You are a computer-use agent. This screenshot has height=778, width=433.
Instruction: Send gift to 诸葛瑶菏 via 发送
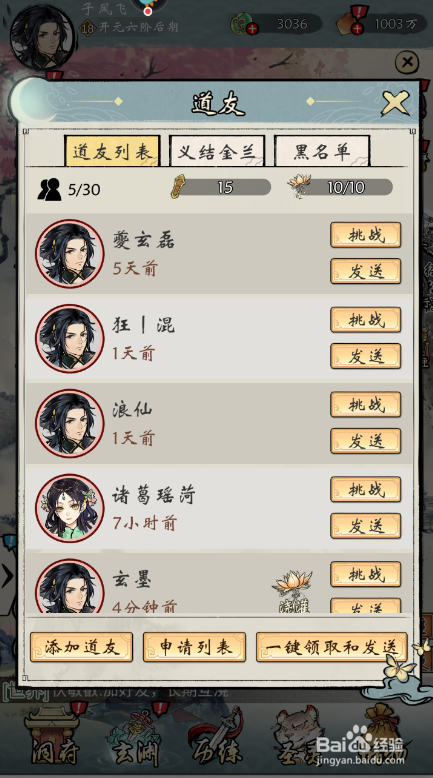tap(366, 525)
